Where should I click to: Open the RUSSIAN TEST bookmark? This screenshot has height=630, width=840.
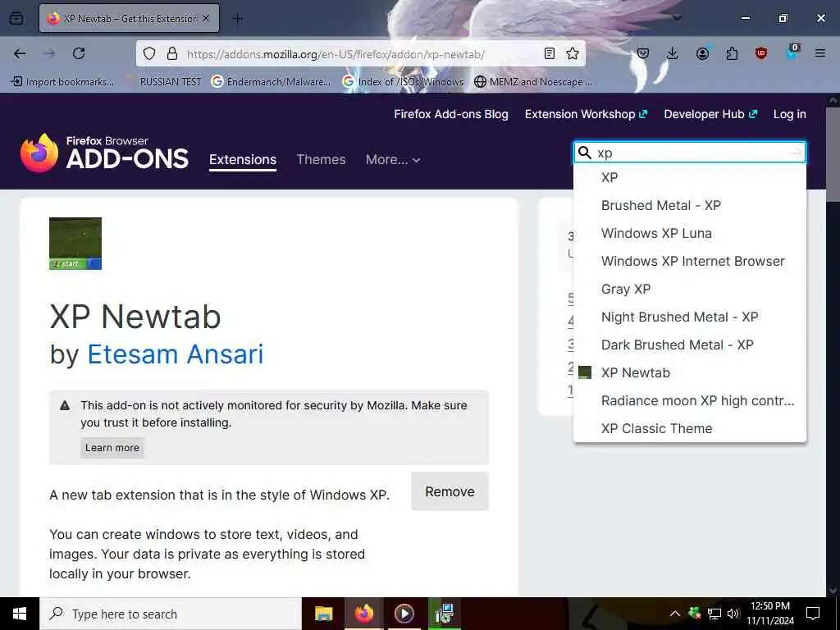pos(163,82)
